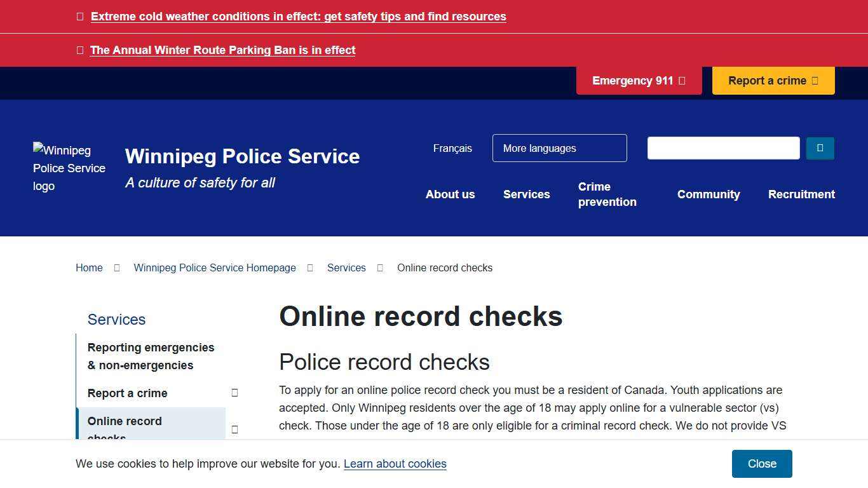Open the Crime prevention menu
Image resolution: width=868 pixels, height=488 pixels.
coord(607,194)
